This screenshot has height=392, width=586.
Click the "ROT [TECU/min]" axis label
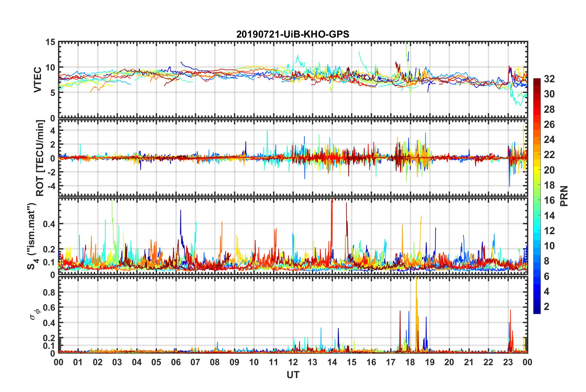(40, 158)
